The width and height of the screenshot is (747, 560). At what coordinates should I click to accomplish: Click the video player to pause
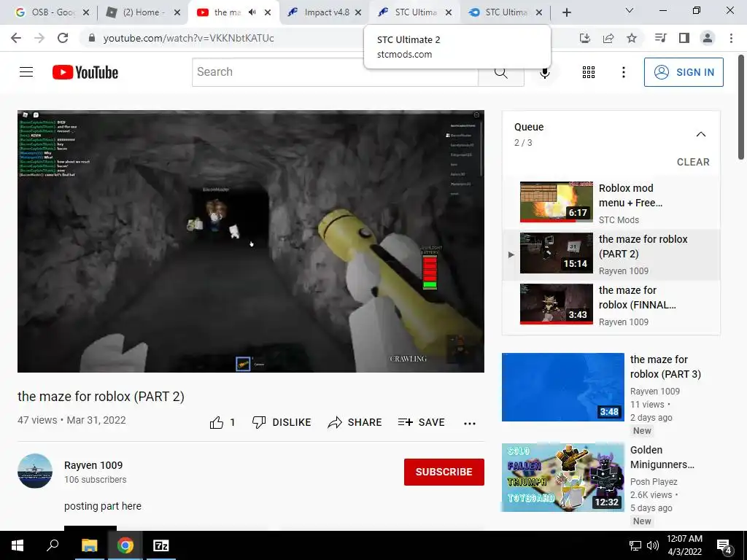tap(251, 241)
